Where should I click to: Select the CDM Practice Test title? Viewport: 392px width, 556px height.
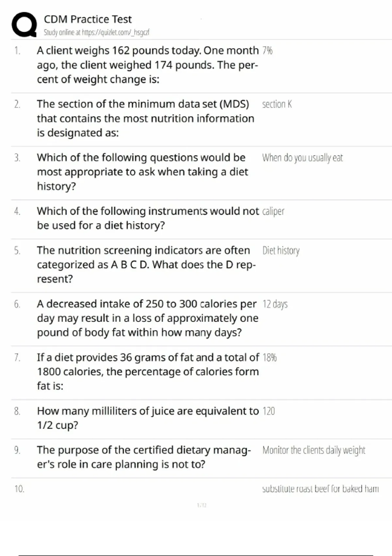(88, 19)
